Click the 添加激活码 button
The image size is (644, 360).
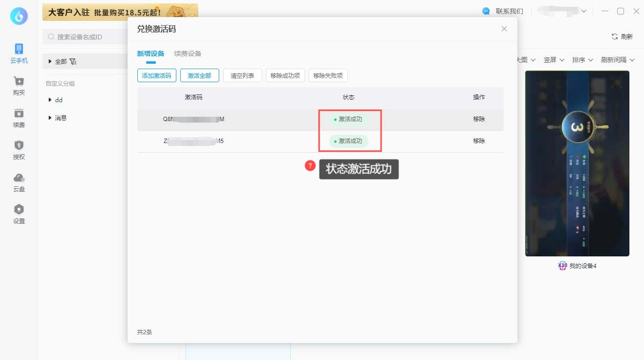pyautogui.click(x=156, y=75)
